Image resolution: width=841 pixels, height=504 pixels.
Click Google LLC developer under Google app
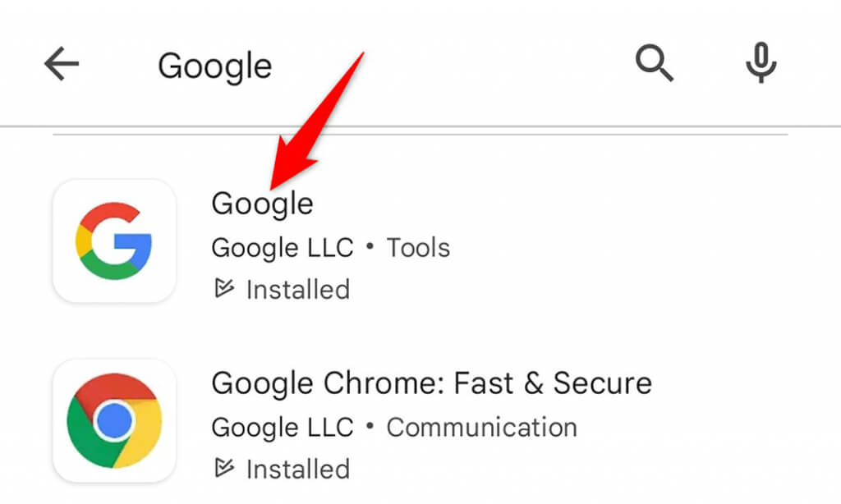[282, 247]
